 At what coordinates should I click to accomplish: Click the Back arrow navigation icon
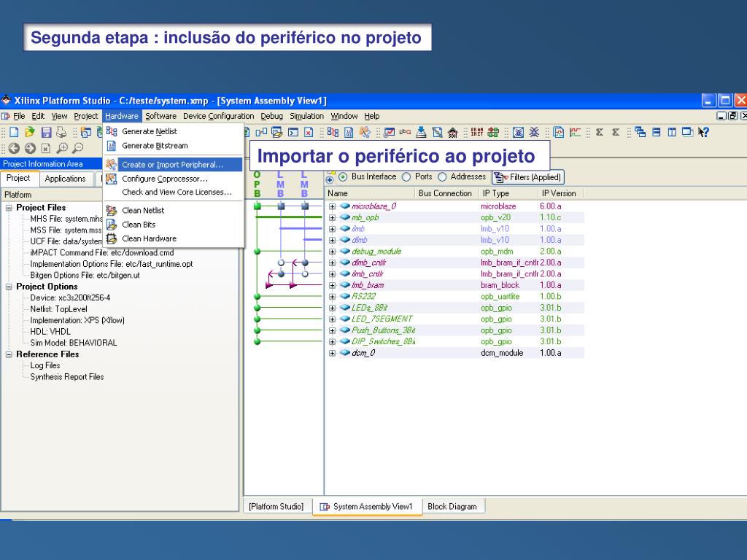click(x=14, y=149)
